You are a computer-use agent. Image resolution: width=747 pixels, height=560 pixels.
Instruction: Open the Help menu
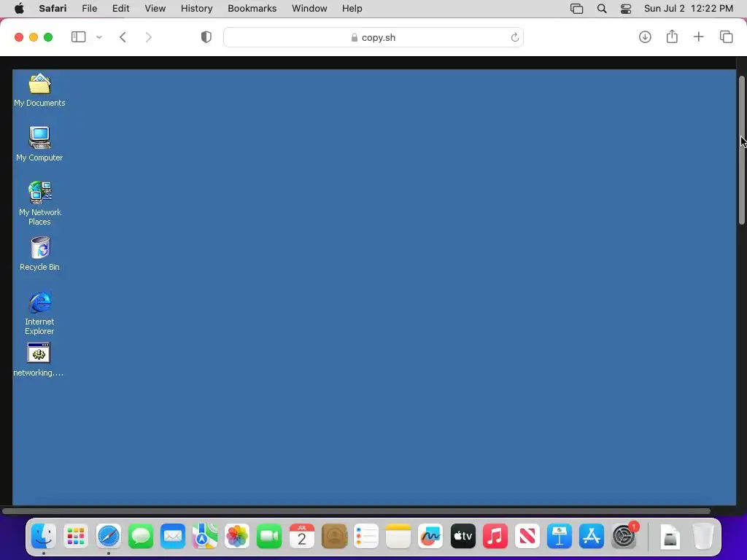point(352,9)
